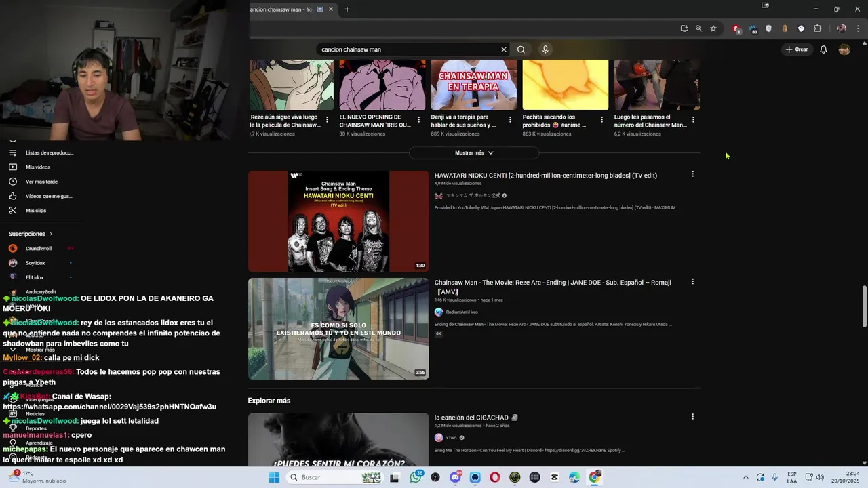Visit the RadiantAntiHero channel
This screenshot has height=488, width=868.
tap(462, 312)
